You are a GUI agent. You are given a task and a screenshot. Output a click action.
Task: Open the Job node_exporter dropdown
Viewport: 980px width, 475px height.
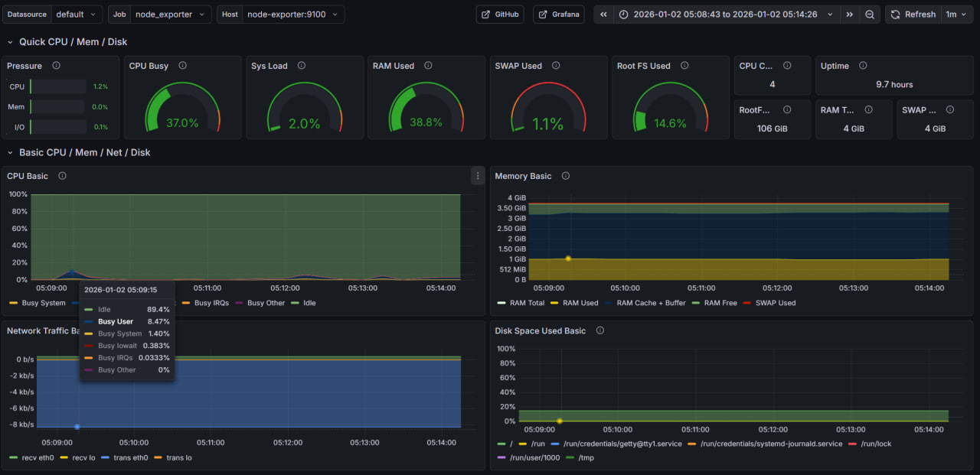[170, 15]
